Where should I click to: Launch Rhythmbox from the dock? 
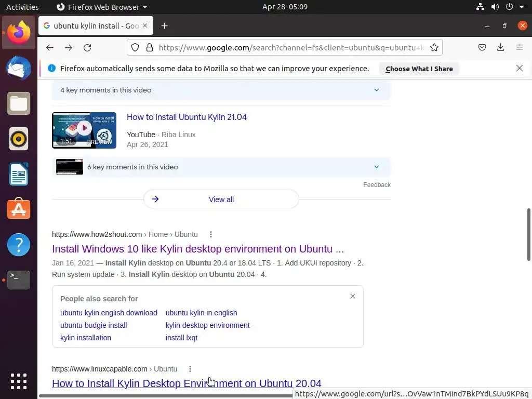19,139
